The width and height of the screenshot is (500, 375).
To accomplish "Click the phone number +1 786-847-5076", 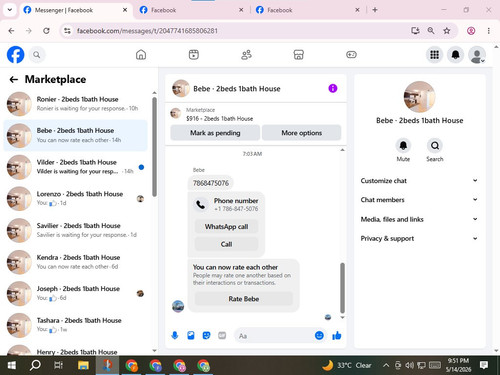I will tap(236, 209).
